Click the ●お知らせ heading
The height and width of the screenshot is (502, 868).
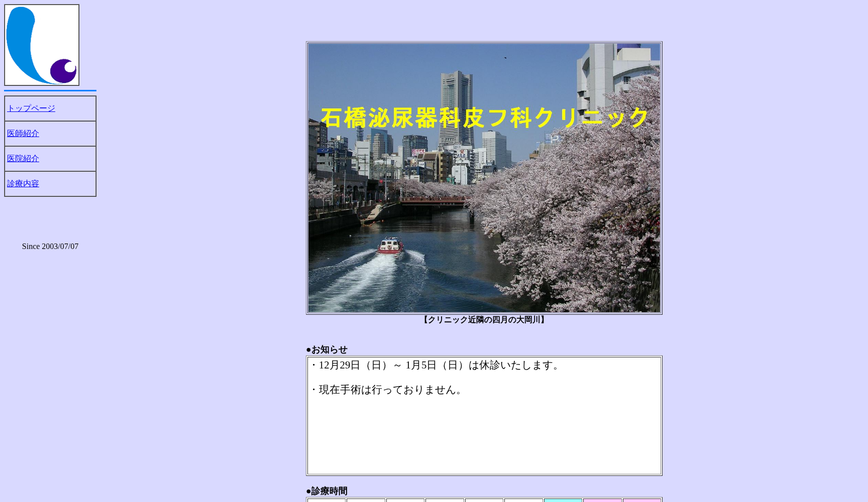pyautogui.click(x=327, y=349)
